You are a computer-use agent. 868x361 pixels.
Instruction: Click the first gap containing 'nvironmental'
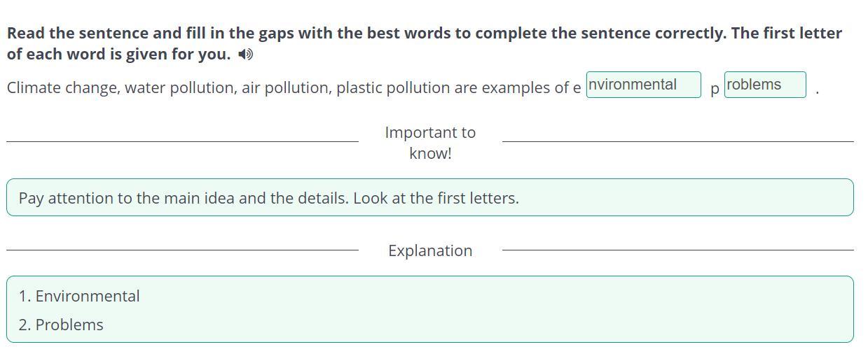pos(643,85)
